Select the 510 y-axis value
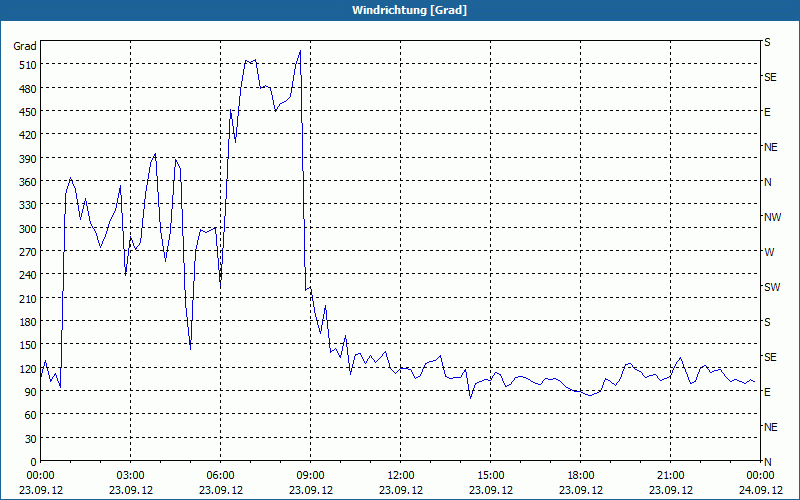This screenshot has width=800, height=500. pyautogui.click(x=28, y=65)
